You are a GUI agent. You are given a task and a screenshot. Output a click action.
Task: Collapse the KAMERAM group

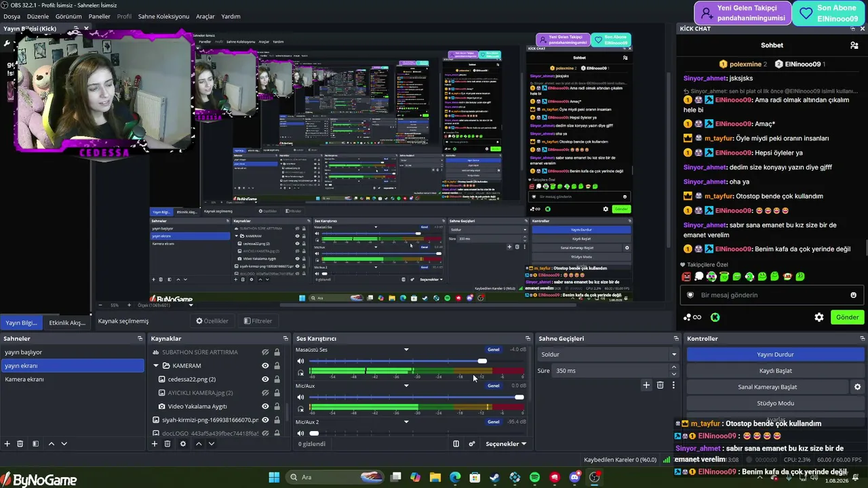[156, 366]
